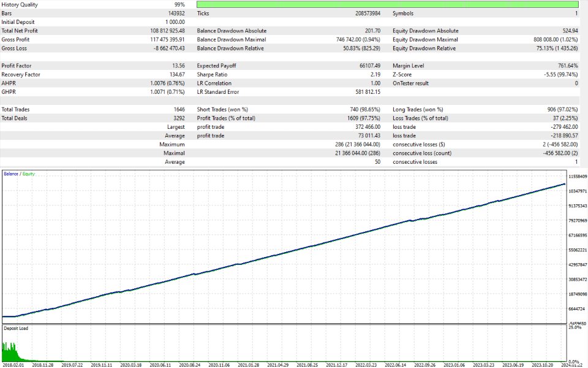
Task: Click the Z-Score value
Action: pos(560,74)
